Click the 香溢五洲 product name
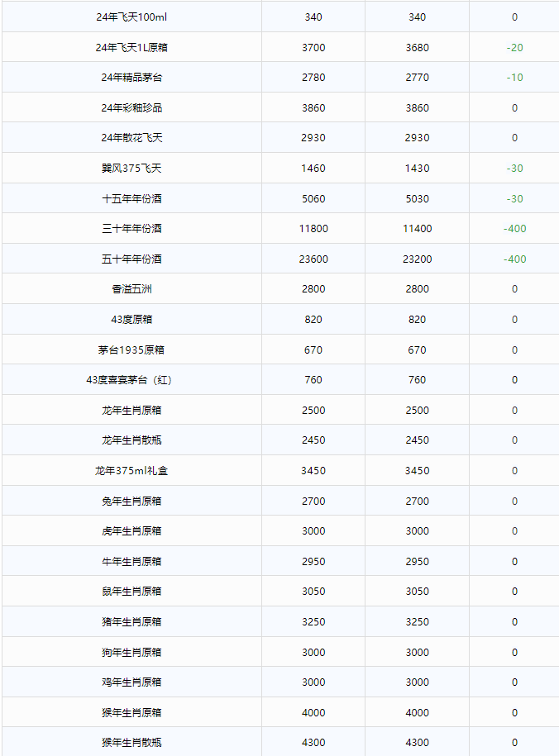 tap(131, 289)
